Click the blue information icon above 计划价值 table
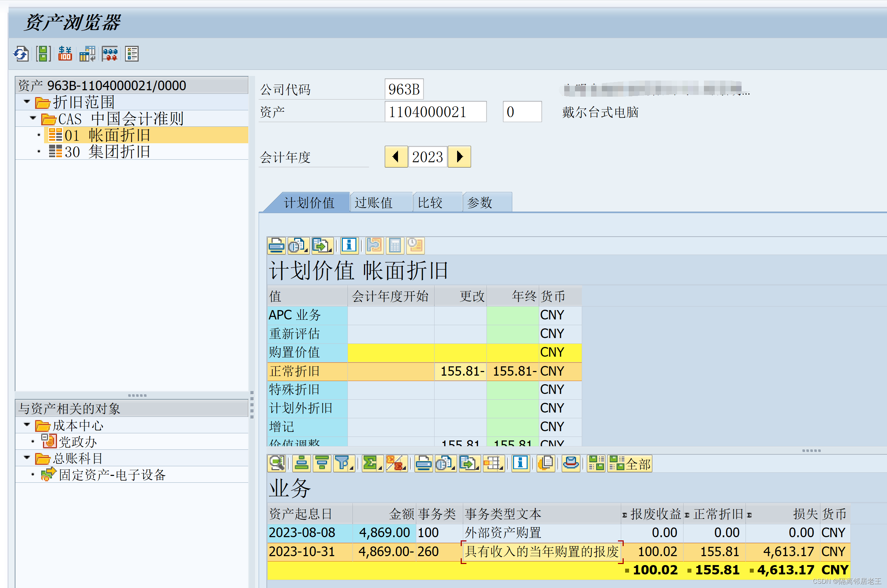 click(349, 246)
